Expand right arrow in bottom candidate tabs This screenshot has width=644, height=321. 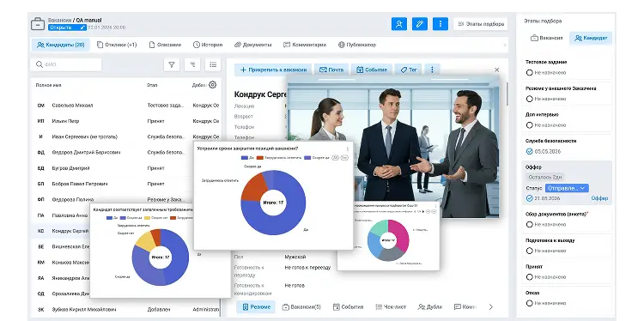tap(490, 306)
